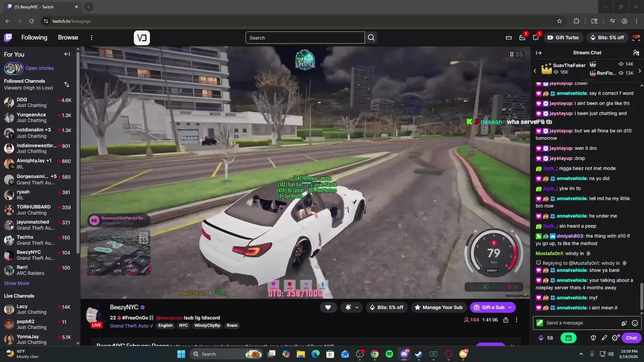Viewport: 644px width, 362px height.
Task: Open channel points balance showing 58
Action: [545, 338]
